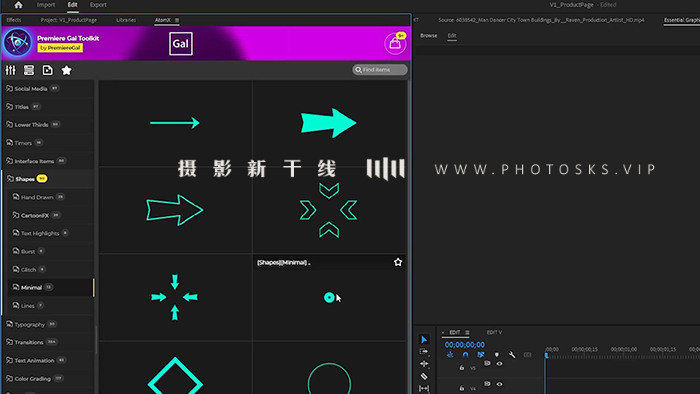
Task: Open timeline display settings wrench
Action: click(512, 355)
